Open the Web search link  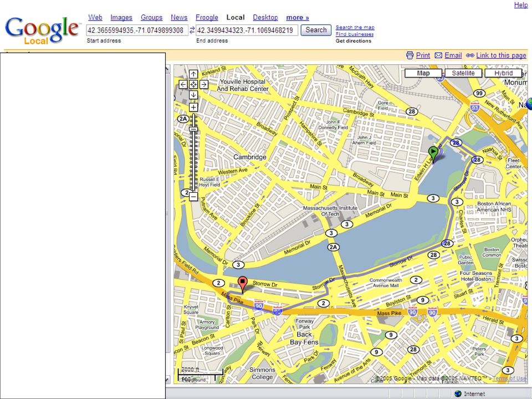coord(95,17)
